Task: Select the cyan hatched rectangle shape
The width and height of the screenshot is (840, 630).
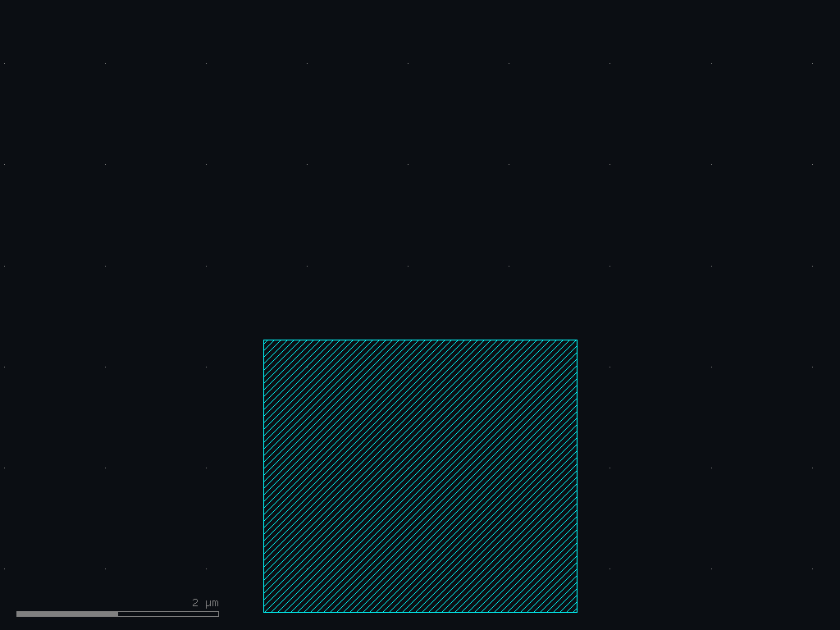Action: tap(420, 476)
